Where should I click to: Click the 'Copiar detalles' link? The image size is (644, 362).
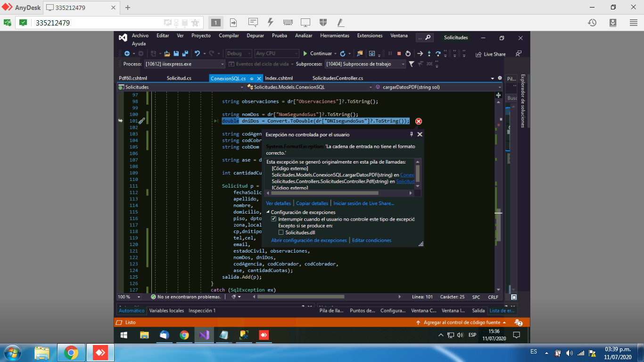312,203
